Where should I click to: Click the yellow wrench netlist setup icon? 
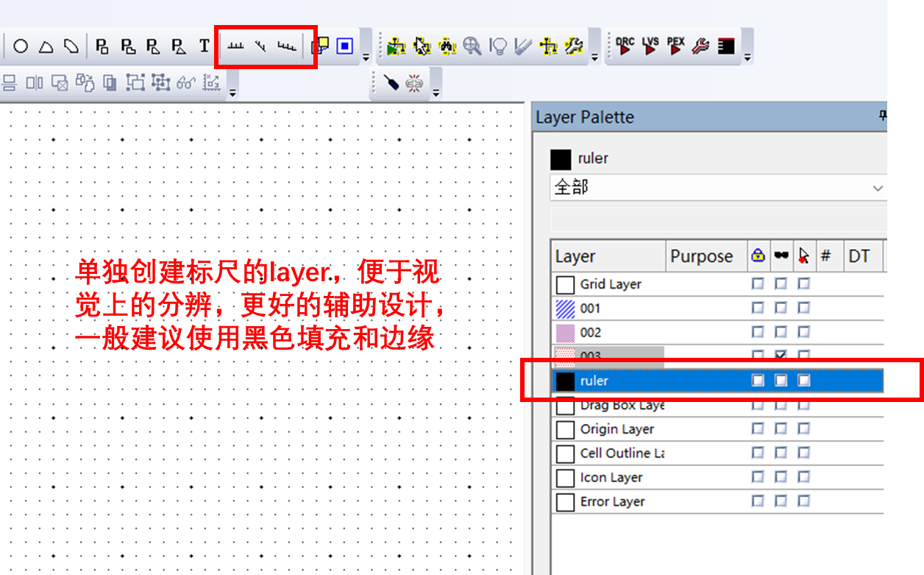pyautogui.click(x=575, y=46)
